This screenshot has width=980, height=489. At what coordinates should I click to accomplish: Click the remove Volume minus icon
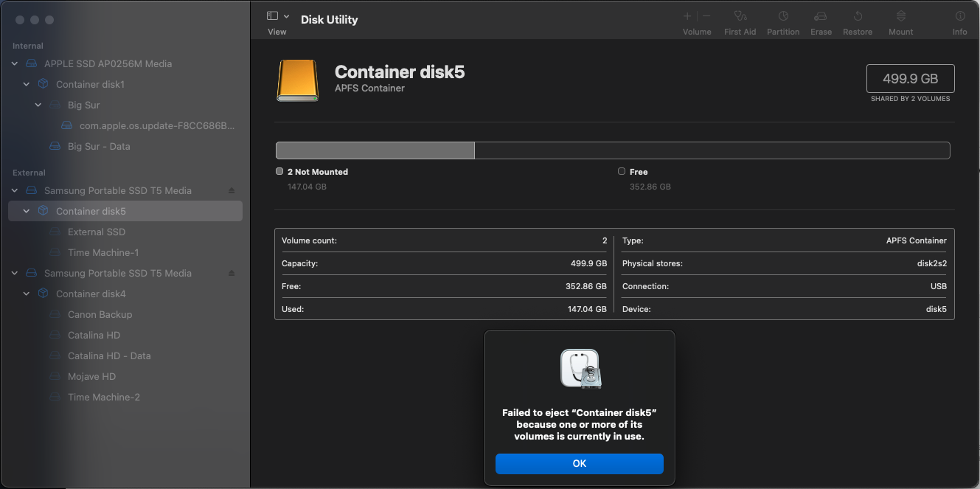706,16
